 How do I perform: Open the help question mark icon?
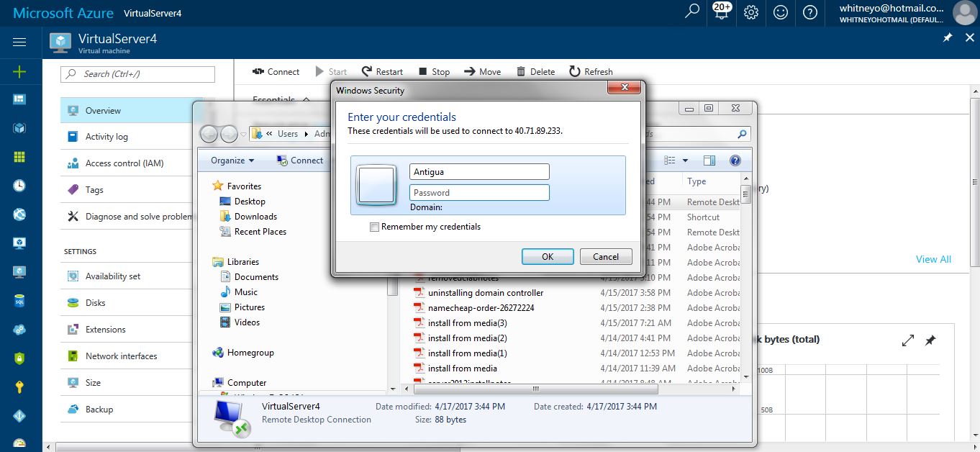pos(810,12)
